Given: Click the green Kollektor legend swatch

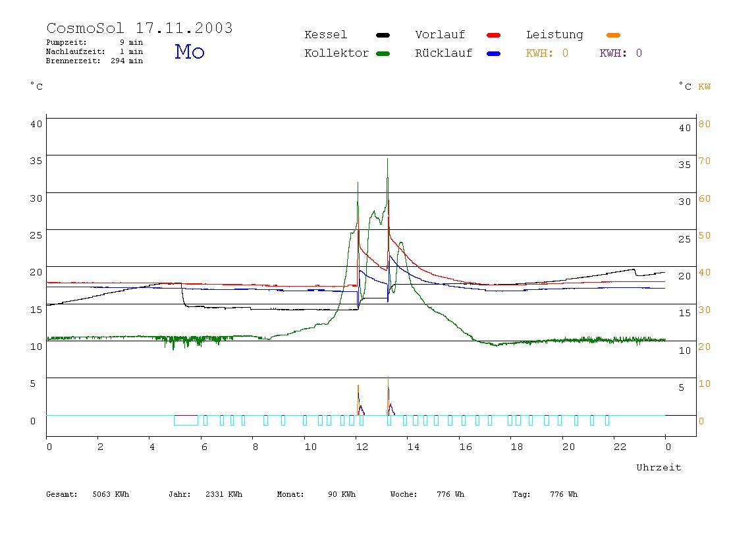Looking at the screenshot, I should point(383,53).
